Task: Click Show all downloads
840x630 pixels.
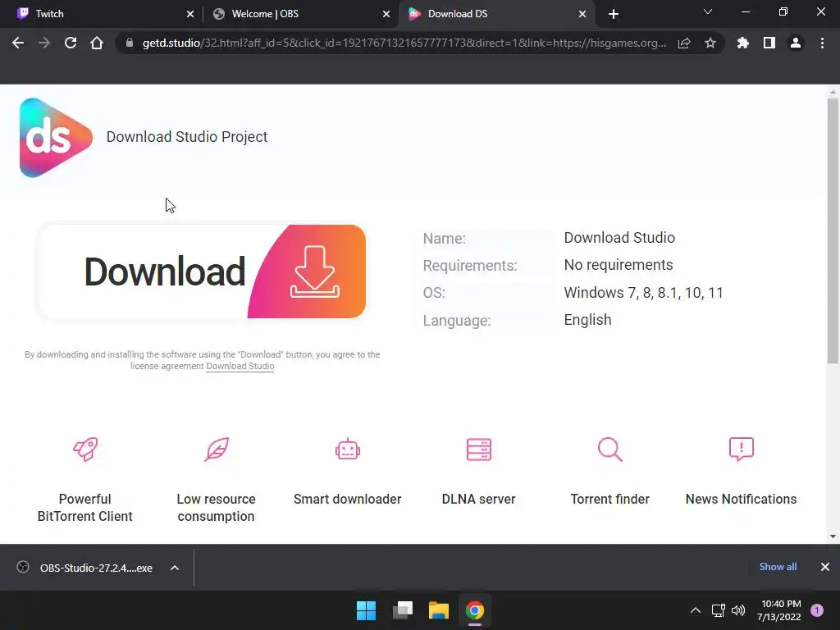Action: coord(778,567)
